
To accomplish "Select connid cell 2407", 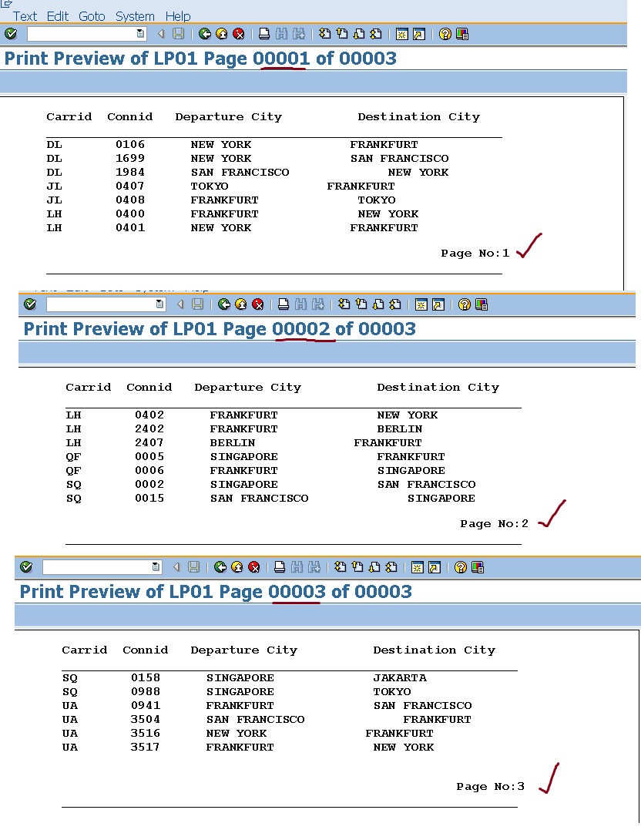I will coord(149,443).
